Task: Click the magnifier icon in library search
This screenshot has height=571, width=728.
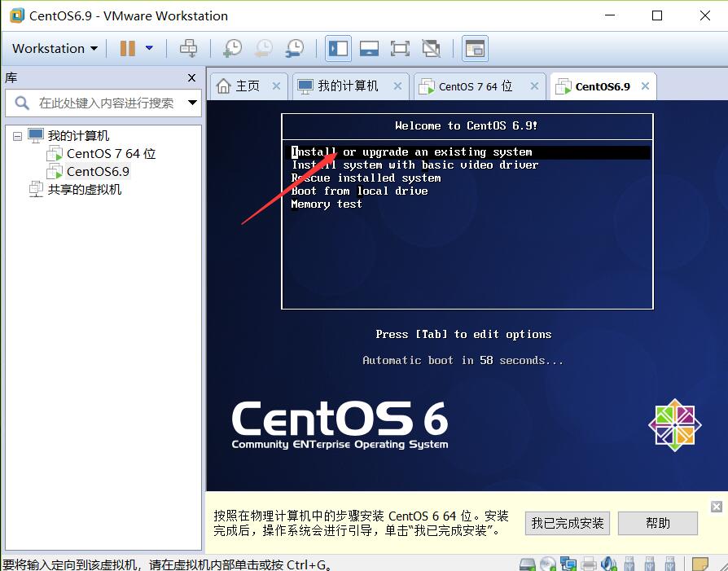Action: pos(22,103)
